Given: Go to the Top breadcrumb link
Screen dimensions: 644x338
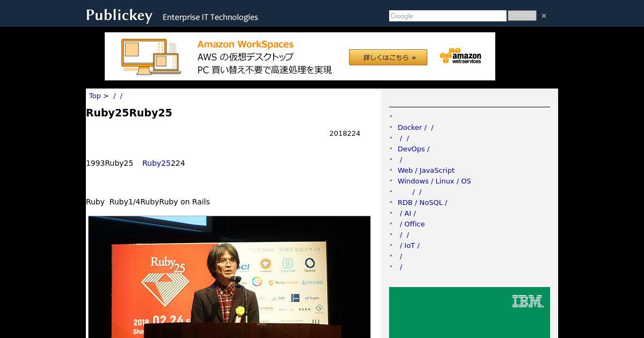Looking at the screenshot, I should click(x=95, y=96).
